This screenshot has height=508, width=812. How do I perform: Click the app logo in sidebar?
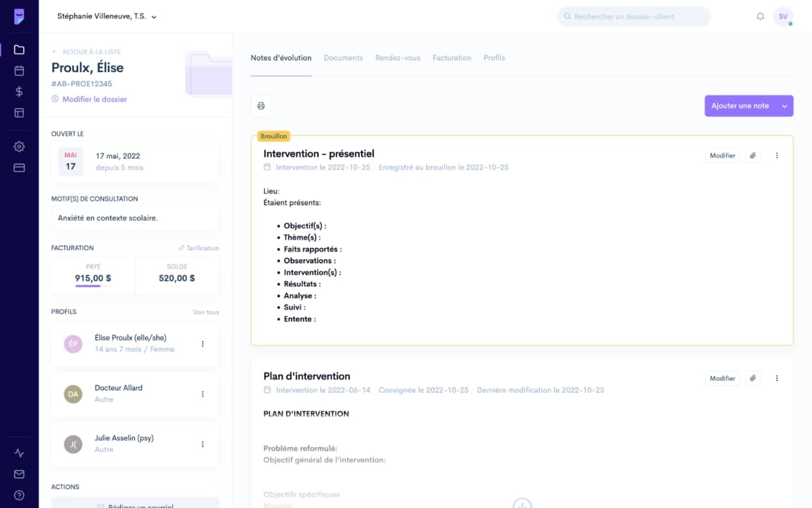point(19,17)
